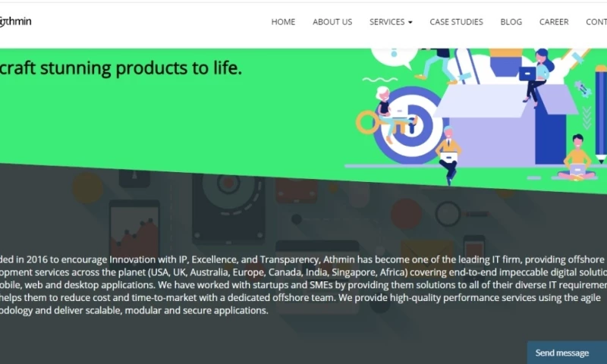
Task: Click the faded tablet chart icon in the background
Action: coord(134,228)
